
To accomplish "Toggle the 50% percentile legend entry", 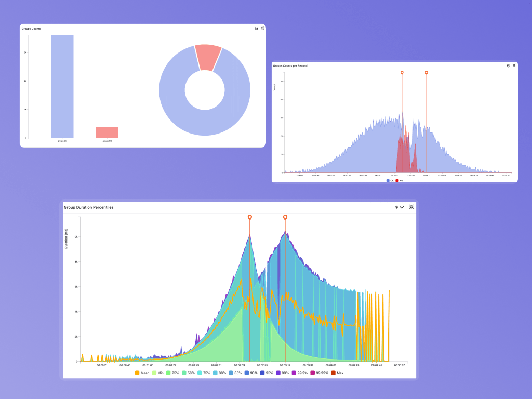I will coord(188,373).
